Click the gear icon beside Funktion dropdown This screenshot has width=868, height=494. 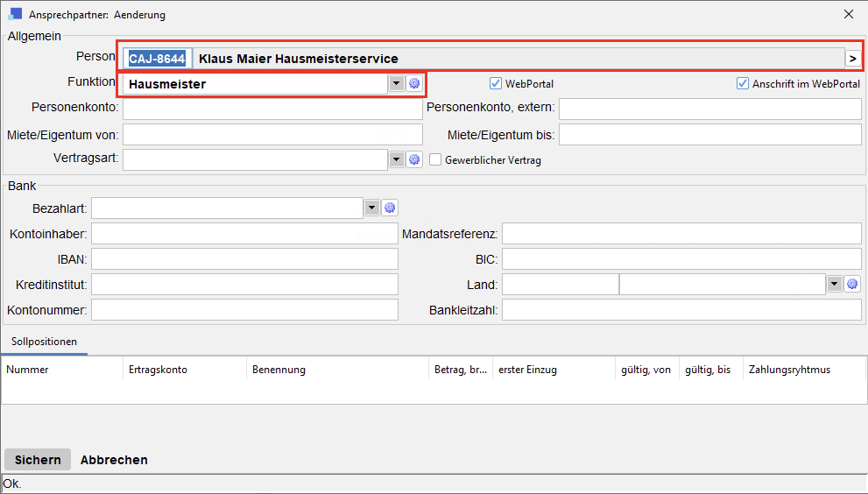(414, 83)
